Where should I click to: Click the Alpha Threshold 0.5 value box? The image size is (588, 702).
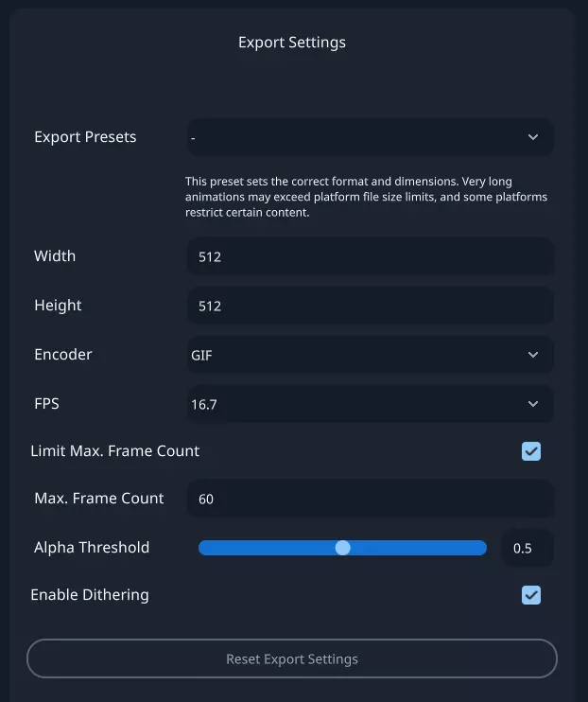tap(523, 549)
